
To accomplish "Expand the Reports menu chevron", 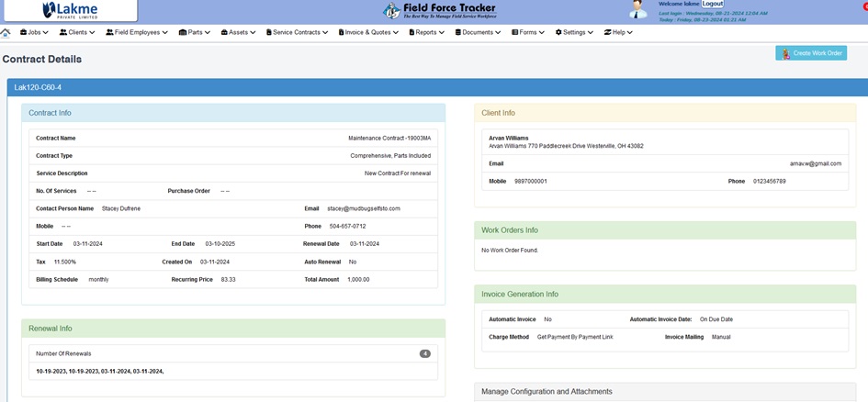I will (442, 33).
